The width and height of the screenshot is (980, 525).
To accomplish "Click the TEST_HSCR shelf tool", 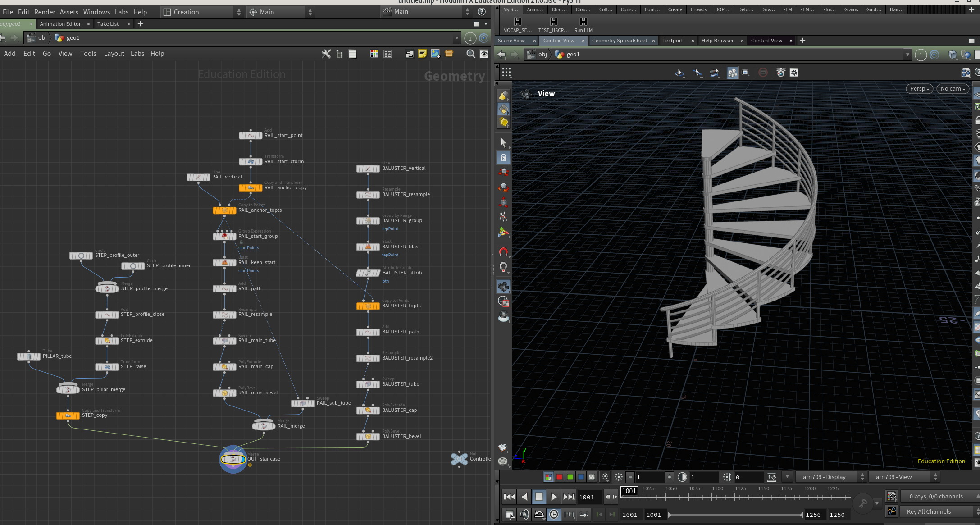I will [x=553, y=25].
